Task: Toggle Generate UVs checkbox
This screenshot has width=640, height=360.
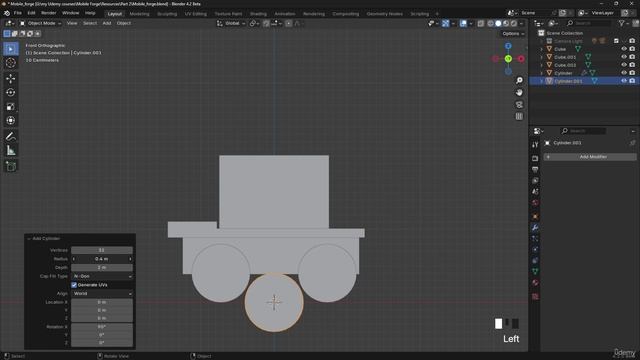Action: click(x=74, y=285)
